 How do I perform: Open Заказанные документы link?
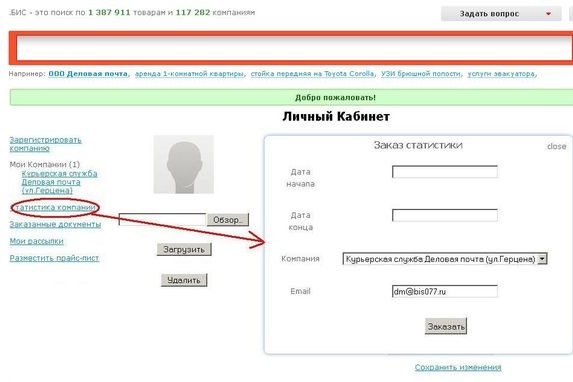point(55,224)
